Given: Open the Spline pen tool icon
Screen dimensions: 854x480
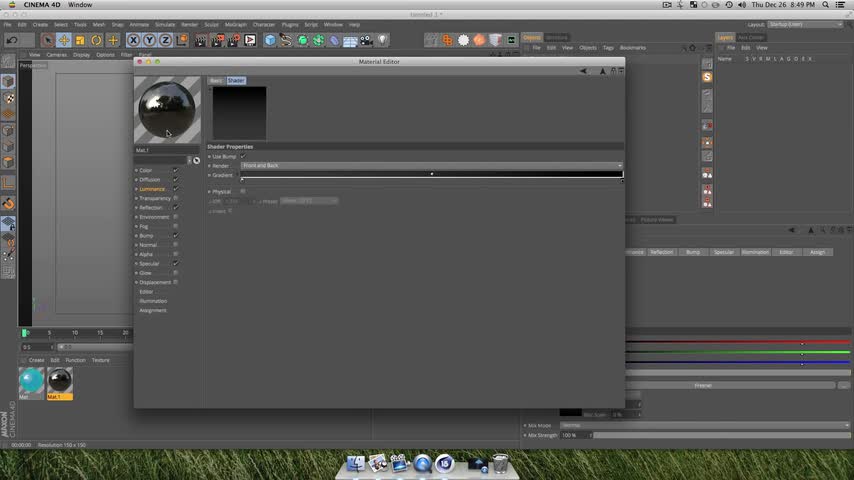Looking at the screenshot, I should tap(286, 40).
